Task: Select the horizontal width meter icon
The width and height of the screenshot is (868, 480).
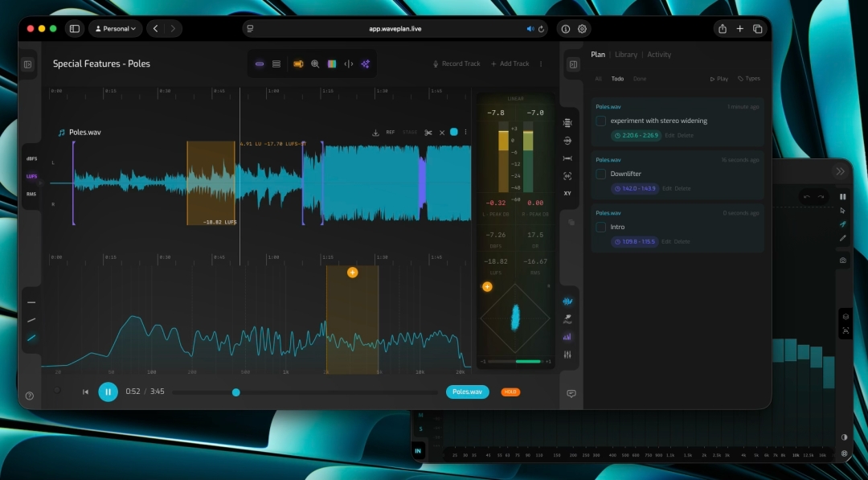Action: tap(567, 158)
